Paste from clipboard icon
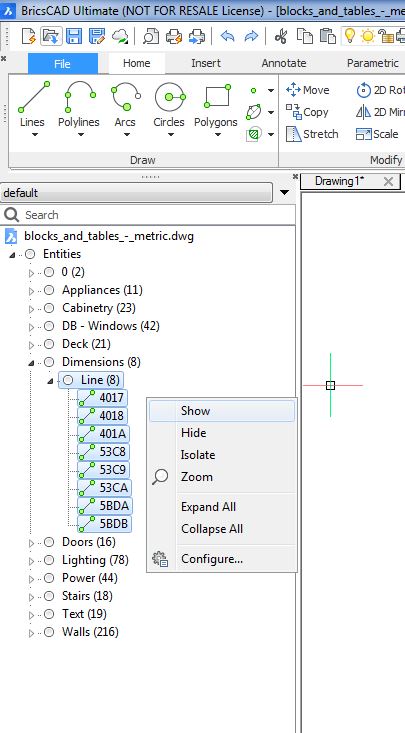405x733 pixels. (x=328, y=36)
